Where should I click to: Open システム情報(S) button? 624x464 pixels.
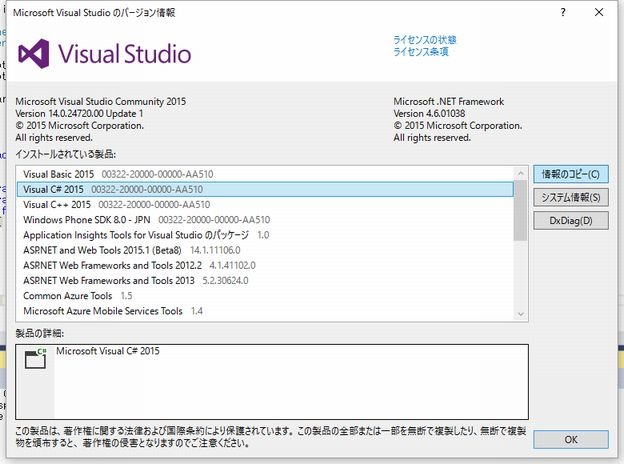click(x=570, y=197)
